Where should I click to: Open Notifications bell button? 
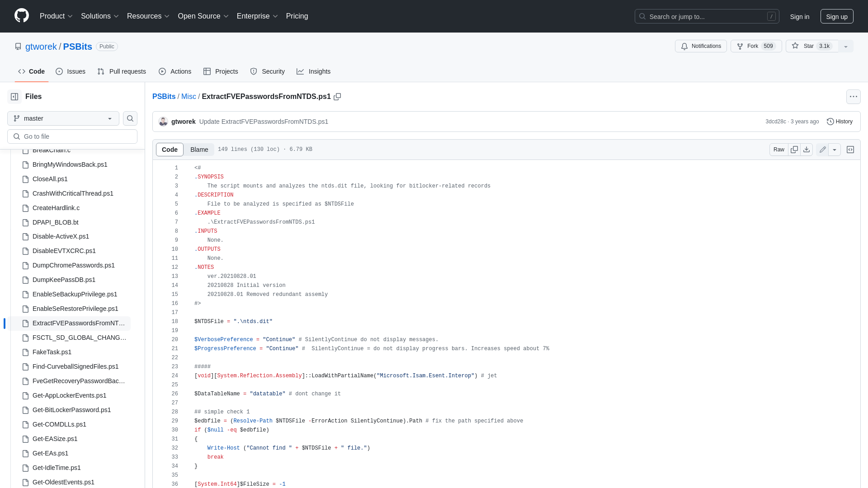pos(701,46)
